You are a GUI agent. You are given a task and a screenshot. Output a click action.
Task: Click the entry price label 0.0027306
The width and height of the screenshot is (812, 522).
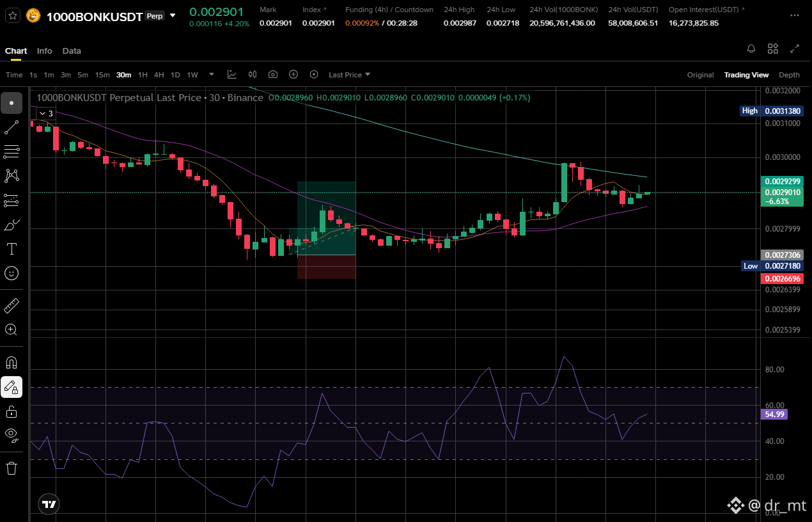pos(782,255)
